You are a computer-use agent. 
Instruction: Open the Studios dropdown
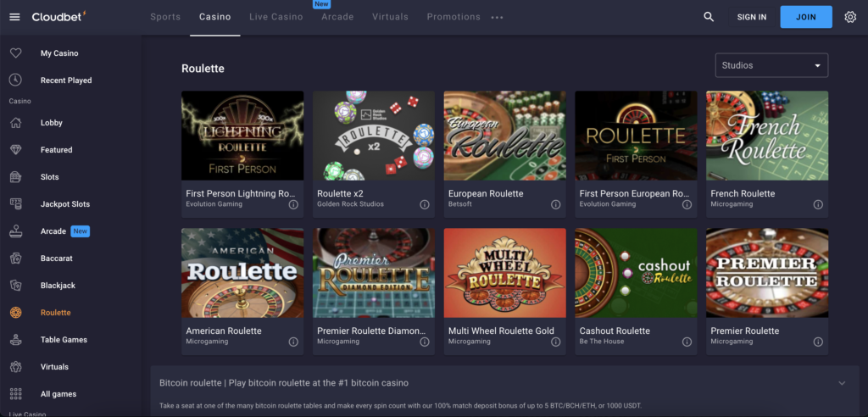point(771,65)
